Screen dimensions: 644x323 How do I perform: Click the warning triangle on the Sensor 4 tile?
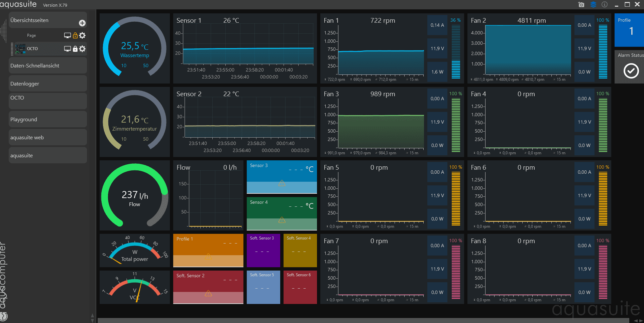click(x=282, y=220)
